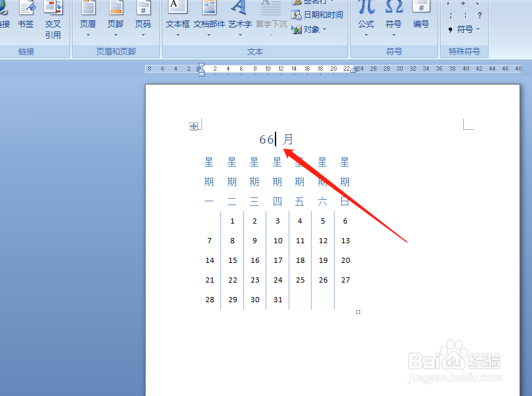Insert the question mark special symbol
The width and height of the screenshot is (532, 396).
point(480,16)
